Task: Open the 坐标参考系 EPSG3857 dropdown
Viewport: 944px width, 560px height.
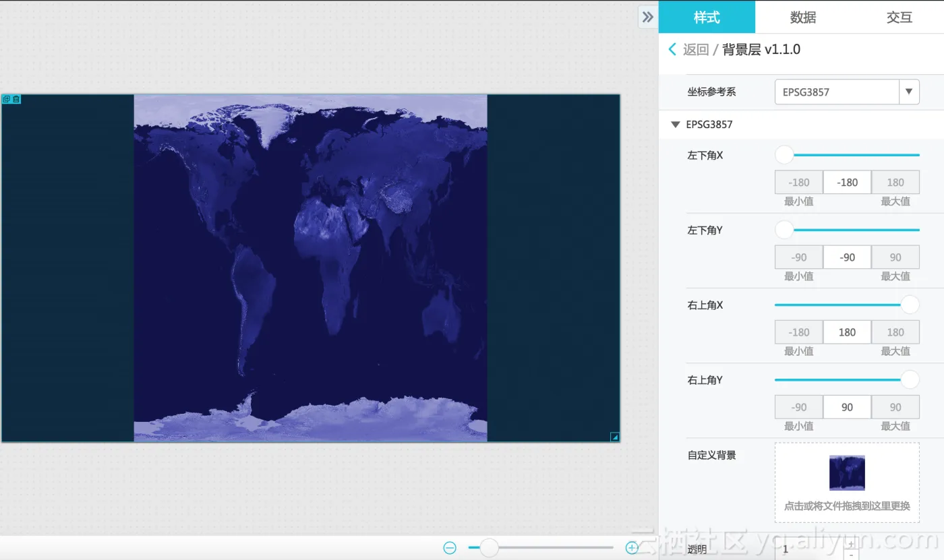Action: tap(847, 92)
